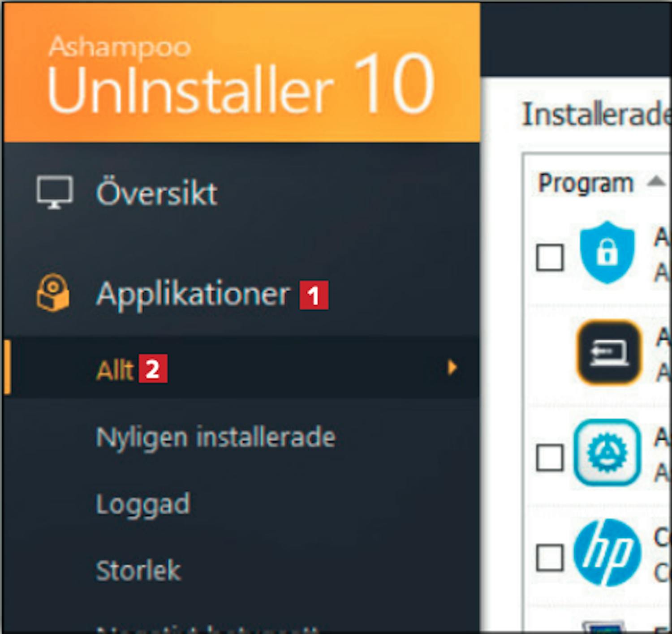Check the box next to the gear program
Screen dimensions: 672x634
click(550, 458)
